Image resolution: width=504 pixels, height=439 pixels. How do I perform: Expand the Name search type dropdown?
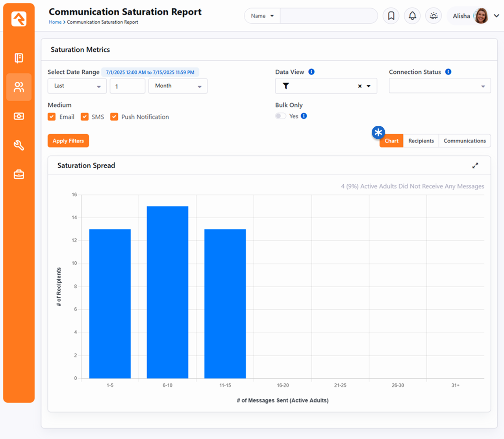(x=262, y=16)
